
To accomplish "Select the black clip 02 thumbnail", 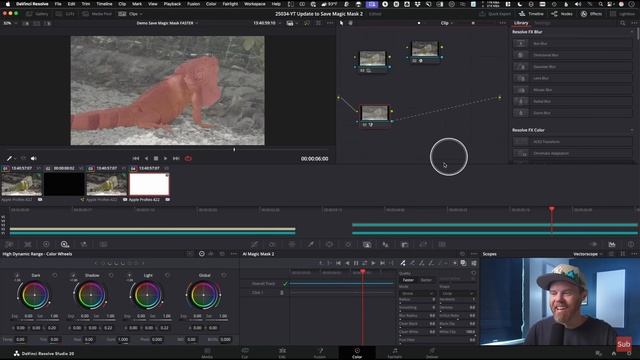I will point(64,184).
